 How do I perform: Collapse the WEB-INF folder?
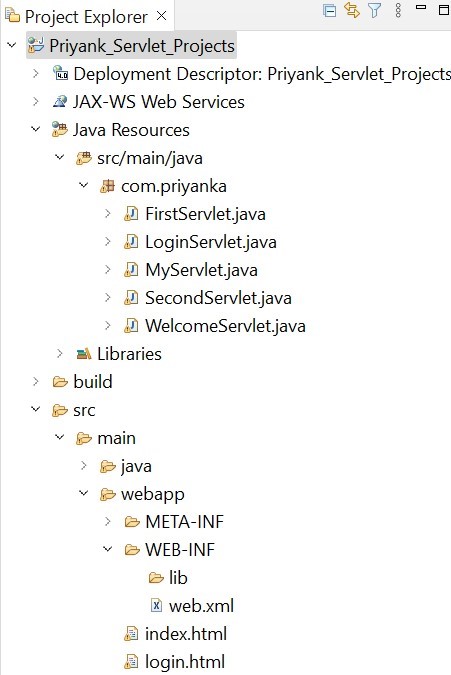tap(108, 549)
